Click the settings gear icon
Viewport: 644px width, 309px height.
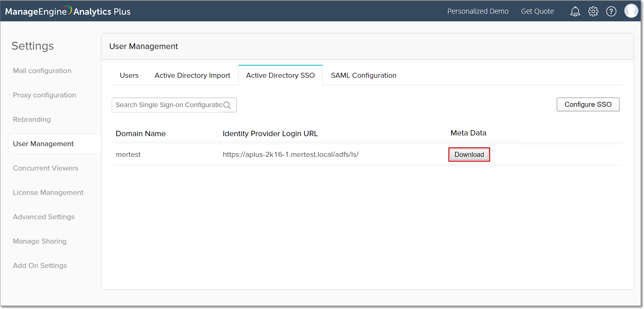pyautogui.click(x=593, y=11)
